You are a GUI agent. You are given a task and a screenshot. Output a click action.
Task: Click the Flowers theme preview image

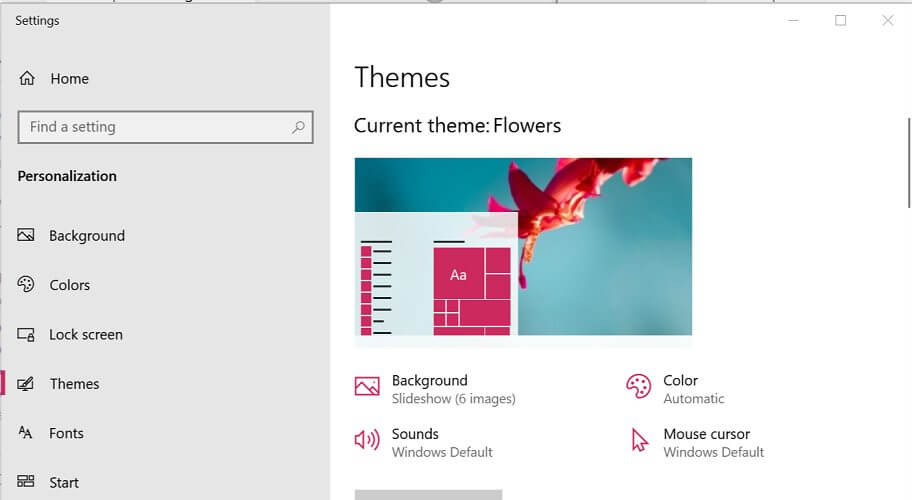tap(523, 247)
